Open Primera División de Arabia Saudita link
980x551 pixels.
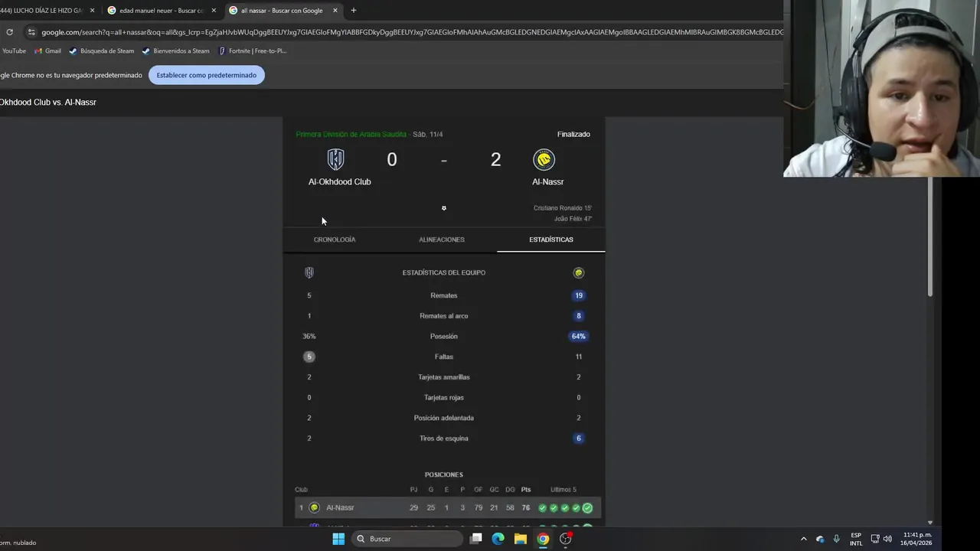click(x=351, y=135)
